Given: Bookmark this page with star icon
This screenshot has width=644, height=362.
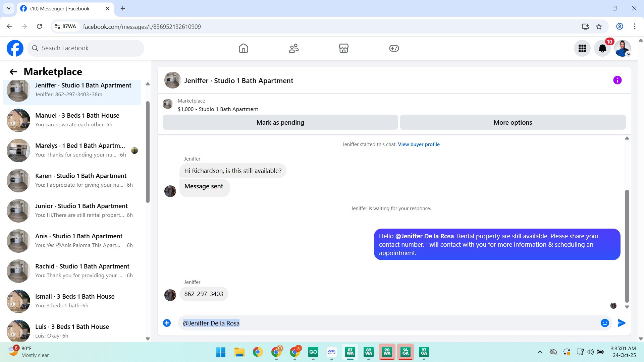Looking at the screenshot, I should tap(599, 26).
